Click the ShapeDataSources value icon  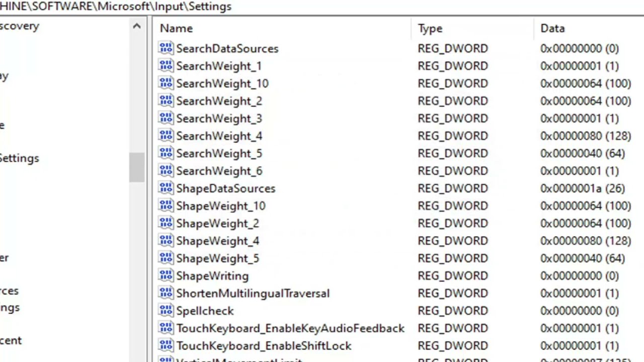[x=166, y=188]
